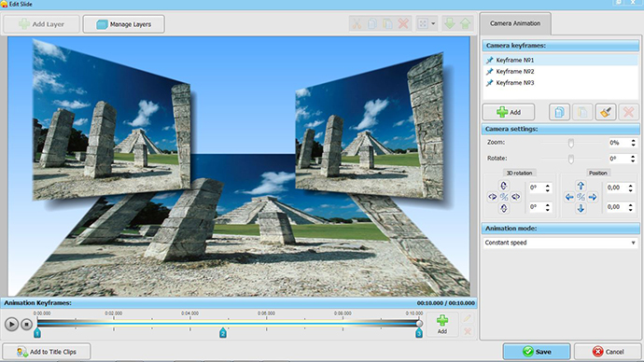Viewport: 644px width, 362px height.
Task: Click the lower Position value field
Action: [617, 207]
